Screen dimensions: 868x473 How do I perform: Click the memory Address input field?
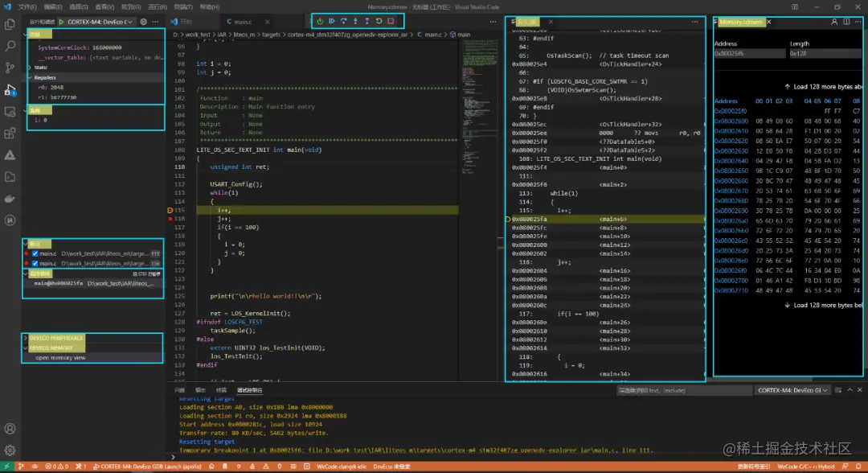click(749, 54)
